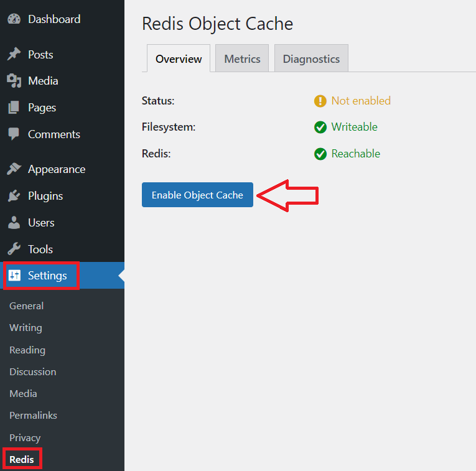Click the yellow warning icon beside Not enabled
476x471 pixels.
click(x=320, y=101)
